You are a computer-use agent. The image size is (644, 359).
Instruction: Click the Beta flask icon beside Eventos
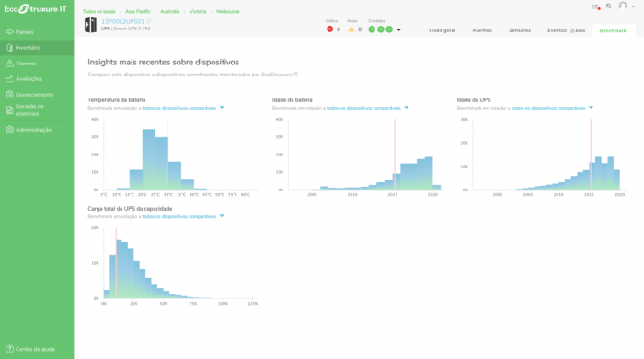click(x=572, y=30)
